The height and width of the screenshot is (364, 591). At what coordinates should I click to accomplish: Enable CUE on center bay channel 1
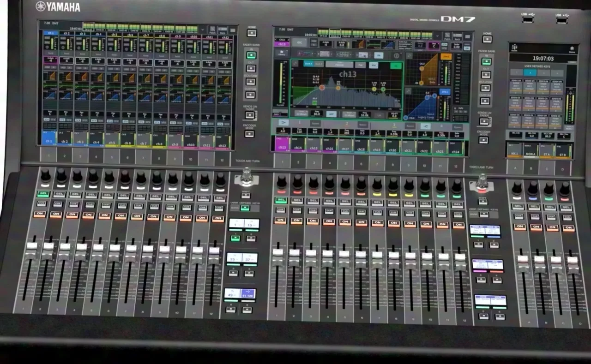coord(280,210)
